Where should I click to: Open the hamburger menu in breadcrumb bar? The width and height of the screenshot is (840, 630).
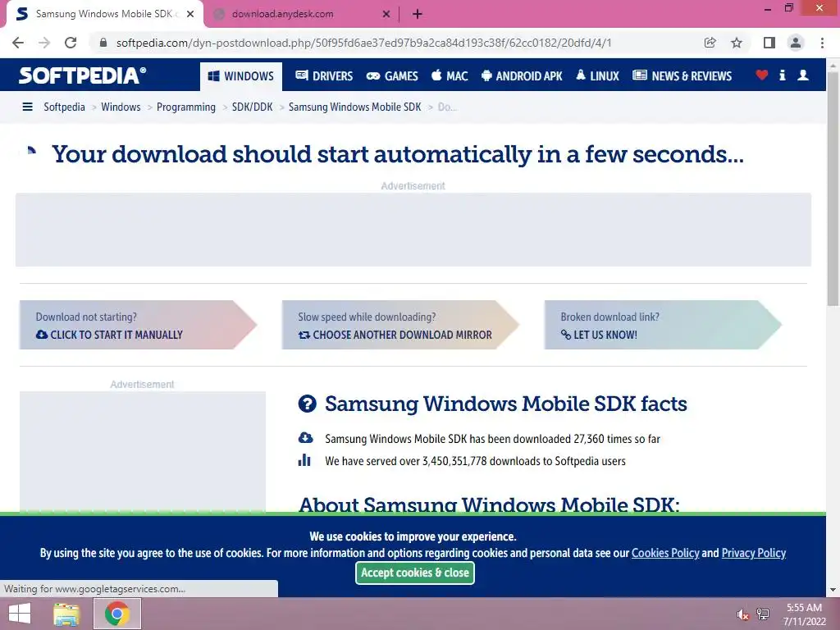[x=27, y=107]
